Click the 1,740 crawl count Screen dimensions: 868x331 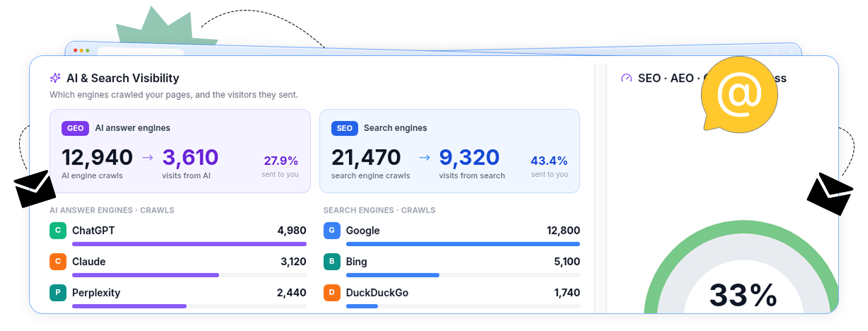tap(567, 293)
